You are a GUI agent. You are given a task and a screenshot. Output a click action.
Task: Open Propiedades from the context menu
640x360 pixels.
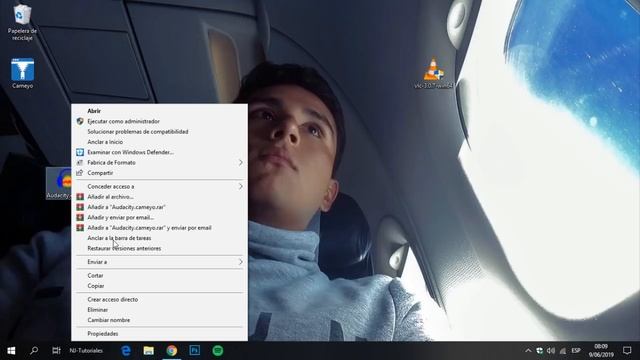(159, 333)
